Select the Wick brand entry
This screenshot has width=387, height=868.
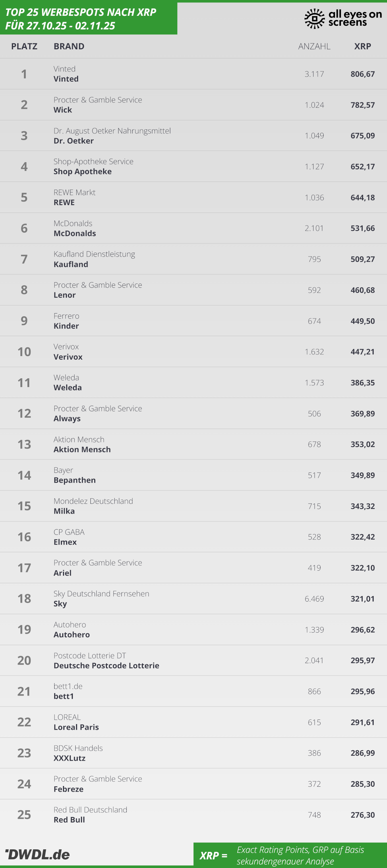pos(63,110)
